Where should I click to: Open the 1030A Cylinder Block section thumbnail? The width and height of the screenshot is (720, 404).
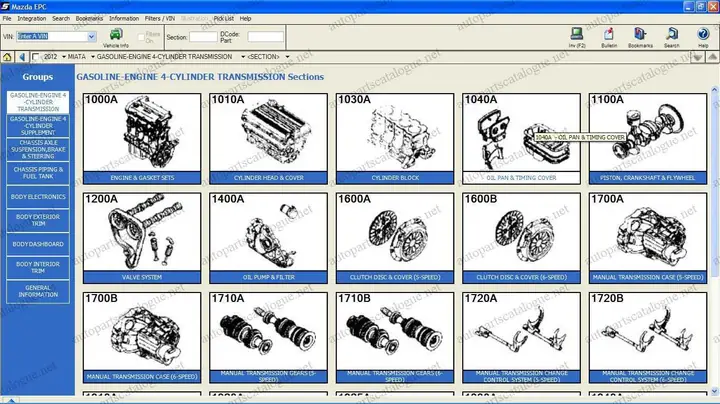point(395,138)
